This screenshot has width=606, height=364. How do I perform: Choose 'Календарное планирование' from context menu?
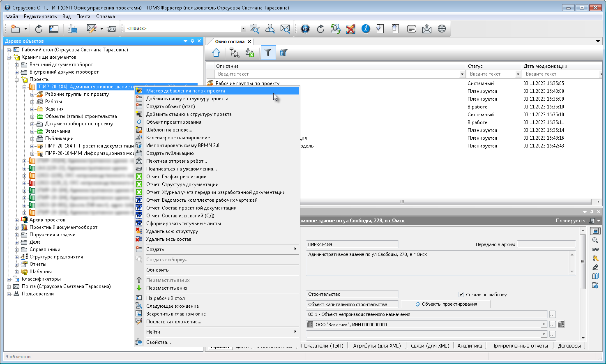178,138
